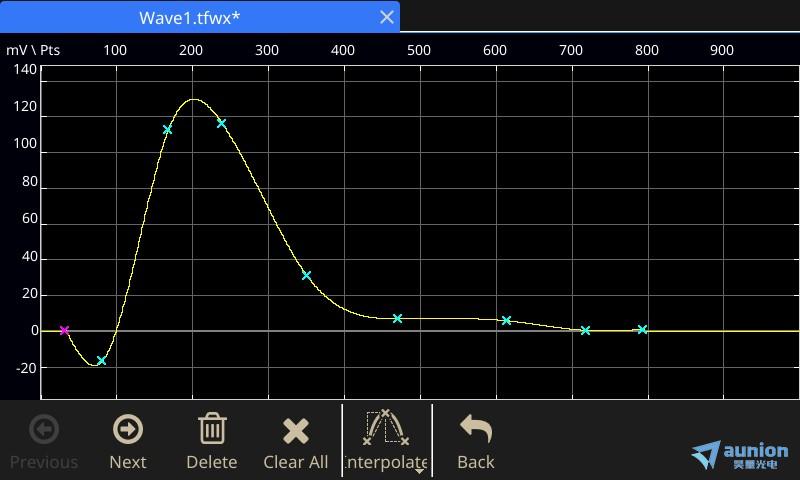Select the cyan point near 116 mV after the peak

pyautogui.click(x=221, y=123)
